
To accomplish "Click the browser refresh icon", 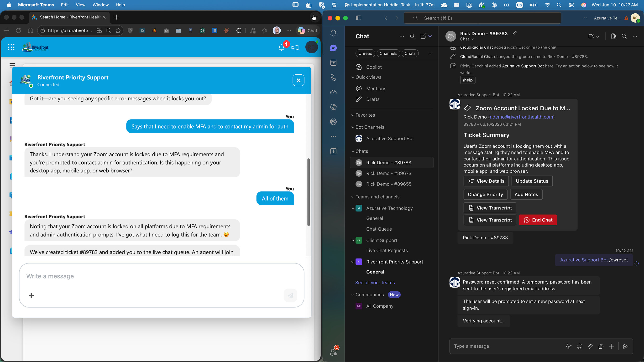I will click(x=19, y=31).
